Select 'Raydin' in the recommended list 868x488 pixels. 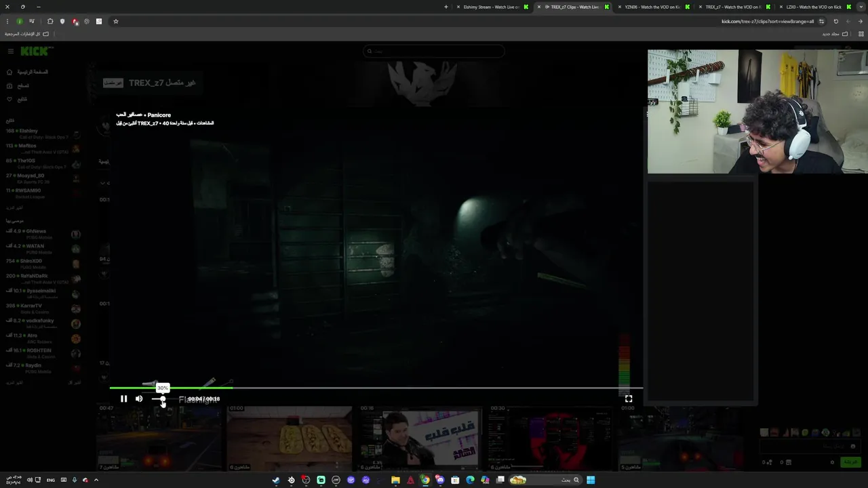click(x=43, y=368)
